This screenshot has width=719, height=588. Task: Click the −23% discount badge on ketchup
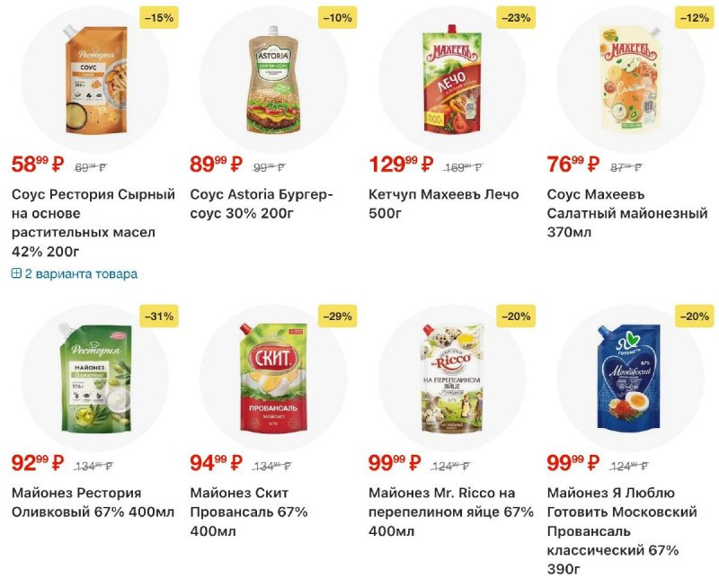pos(516,17)
